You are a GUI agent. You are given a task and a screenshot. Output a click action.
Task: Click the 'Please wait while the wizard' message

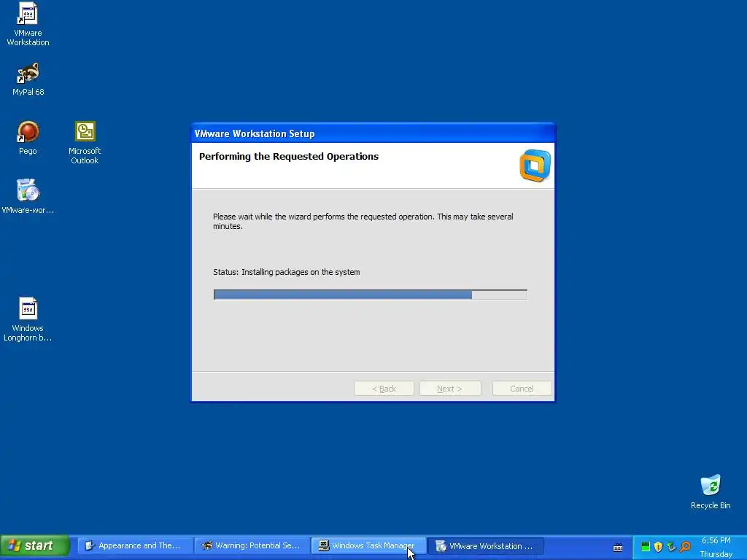tap(363, 222)
